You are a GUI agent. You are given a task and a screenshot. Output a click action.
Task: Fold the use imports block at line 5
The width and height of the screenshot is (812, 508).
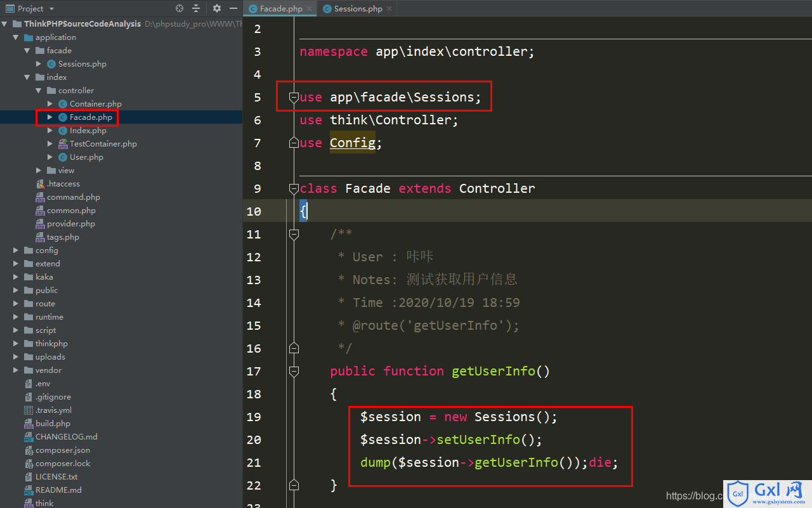point(294,97)
